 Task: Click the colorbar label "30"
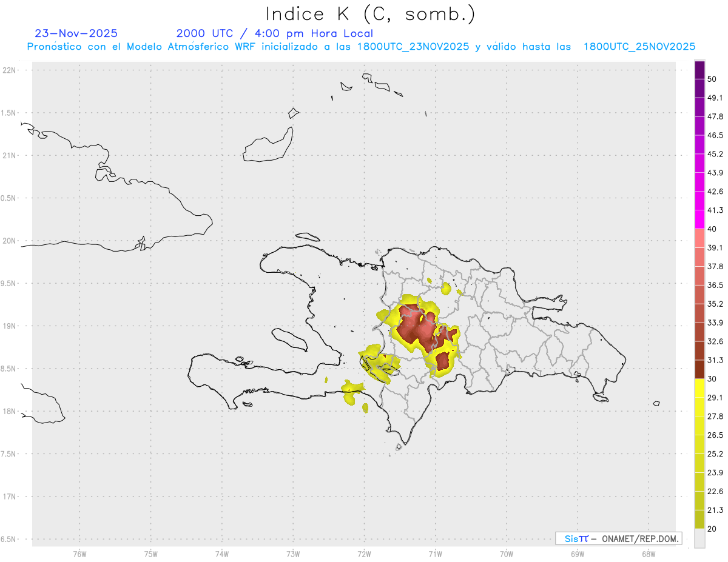[712, 379]
